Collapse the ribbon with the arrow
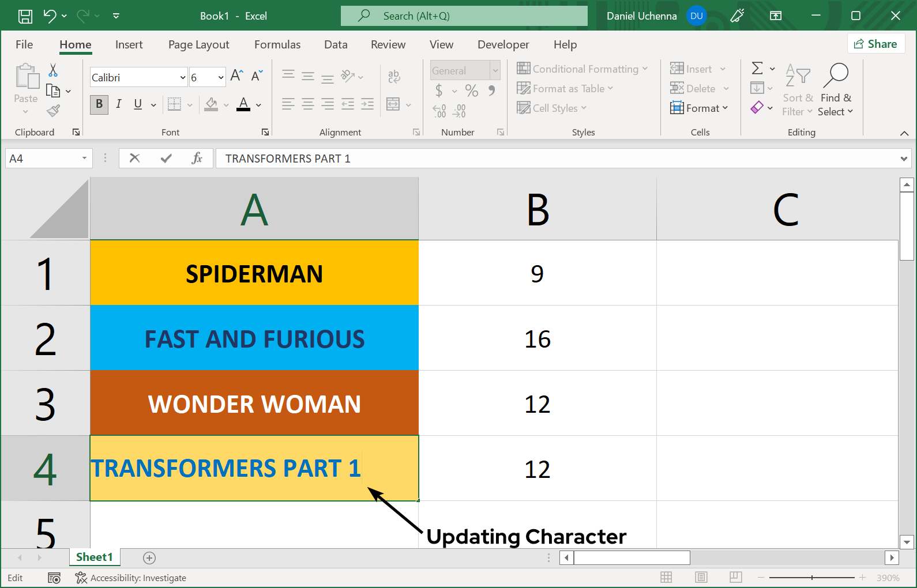 click(904, 133)
